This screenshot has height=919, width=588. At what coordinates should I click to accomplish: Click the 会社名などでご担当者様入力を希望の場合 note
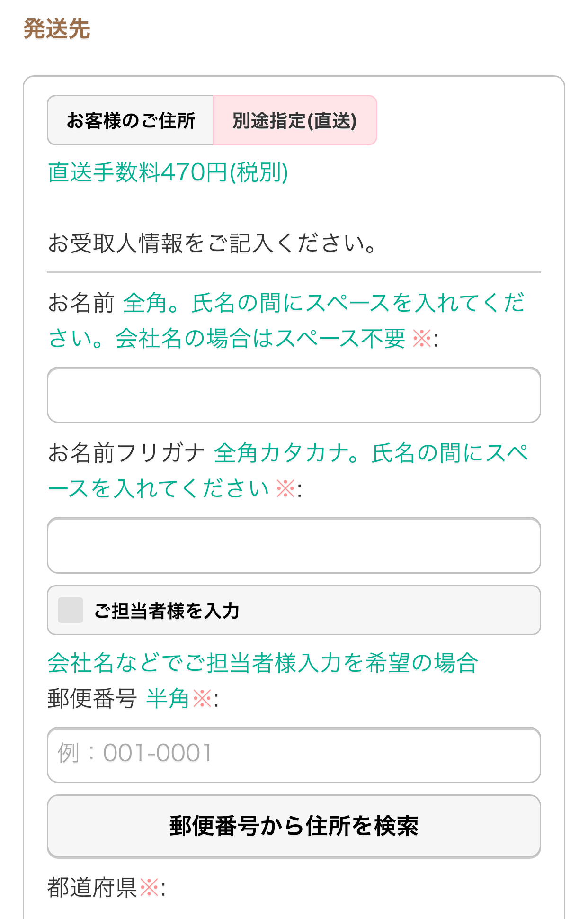(x=263, y=662)
